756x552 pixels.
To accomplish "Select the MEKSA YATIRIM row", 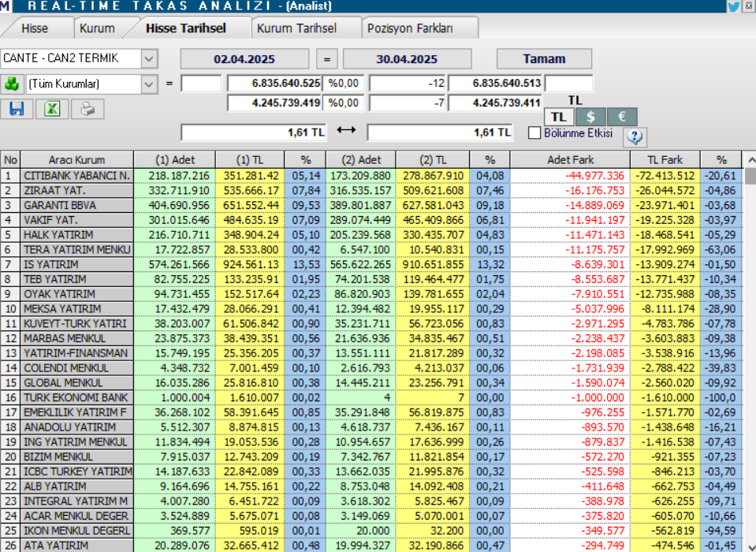I will point(371,309).
